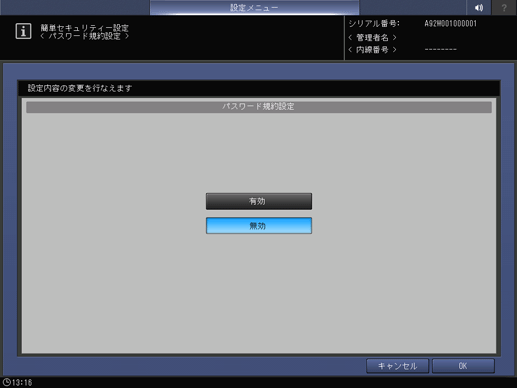
Task: Click the パスワード規約設定 gray header bar
Action: pyautogui.click(x=259, y=107)
